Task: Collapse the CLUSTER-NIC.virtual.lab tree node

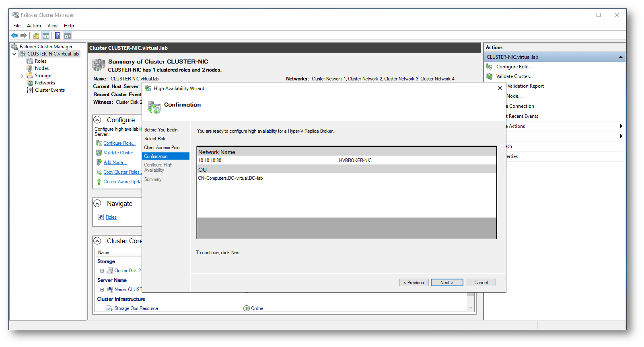Action: point(14,54)
